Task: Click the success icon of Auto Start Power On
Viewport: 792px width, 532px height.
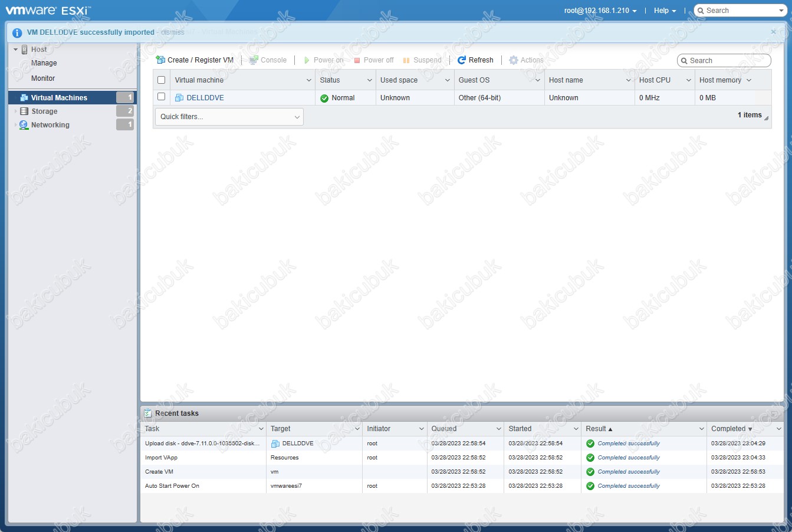Action: 590,486
